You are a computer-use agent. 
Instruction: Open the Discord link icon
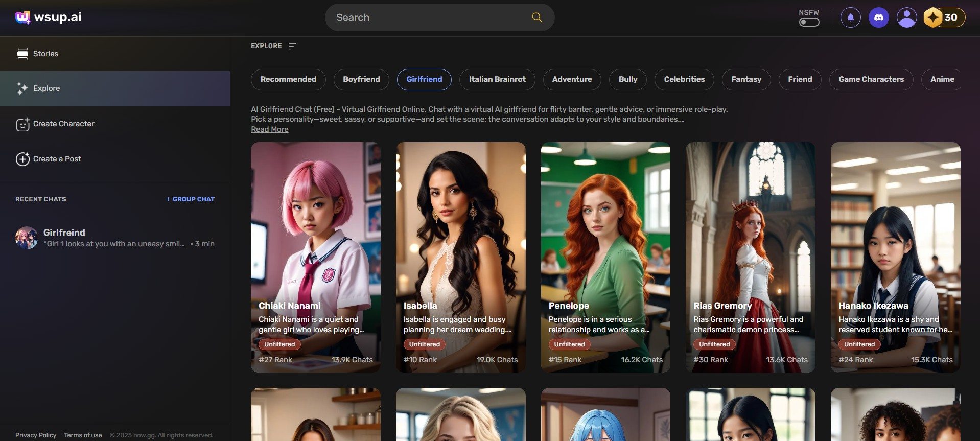pyautogui.click(x=878, y=18)
